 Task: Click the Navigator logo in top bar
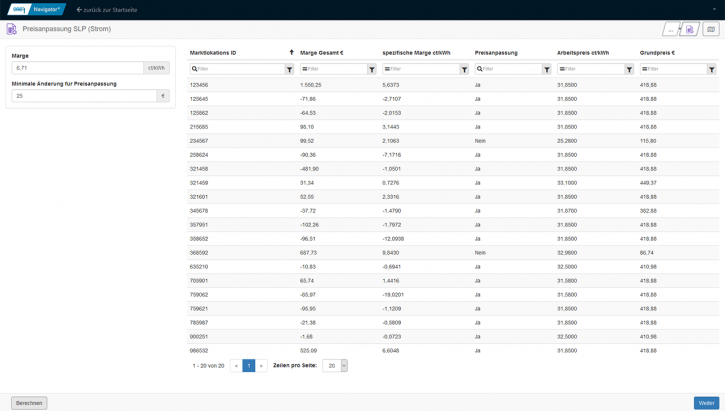(x=37, y=9)
